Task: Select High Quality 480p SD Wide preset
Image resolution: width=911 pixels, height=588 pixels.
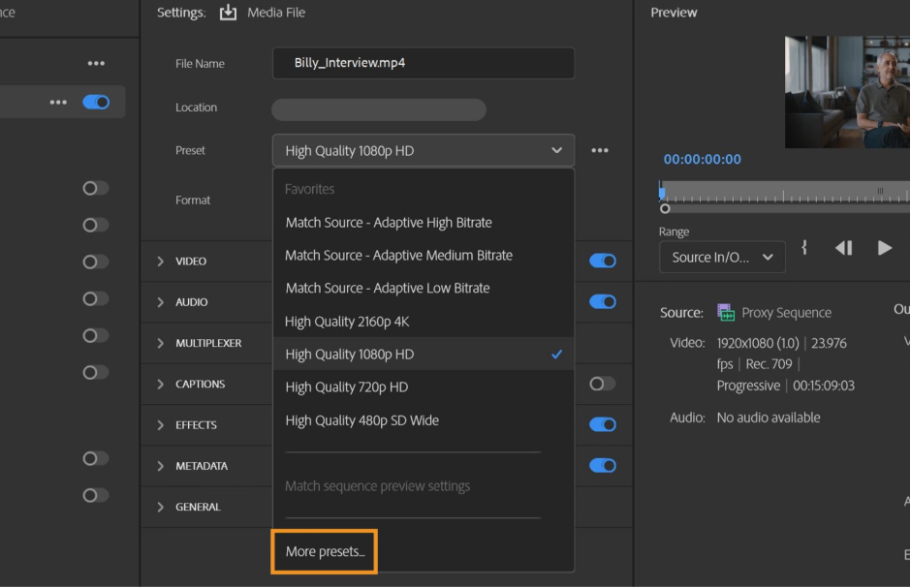Action: coord(423,420)
